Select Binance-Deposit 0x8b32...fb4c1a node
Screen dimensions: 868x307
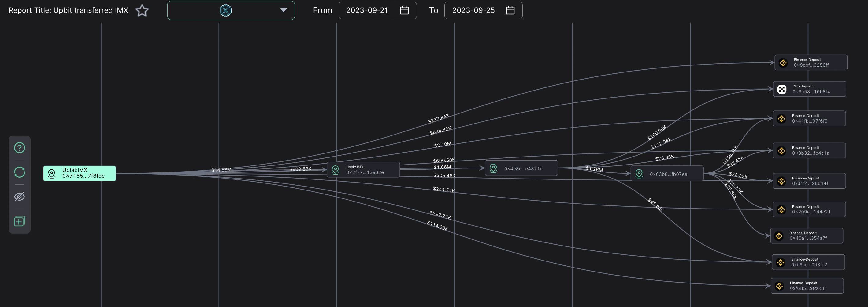click(x=809, y=150)
